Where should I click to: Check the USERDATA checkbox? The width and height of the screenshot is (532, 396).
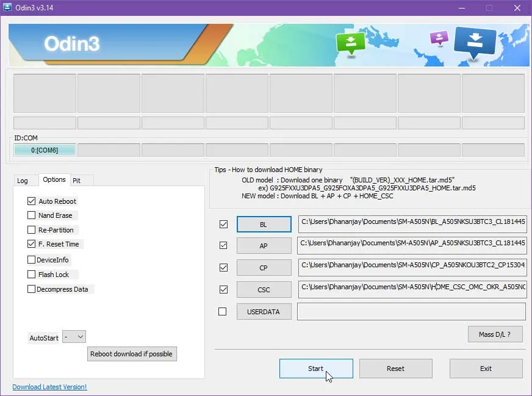(223, 311)
